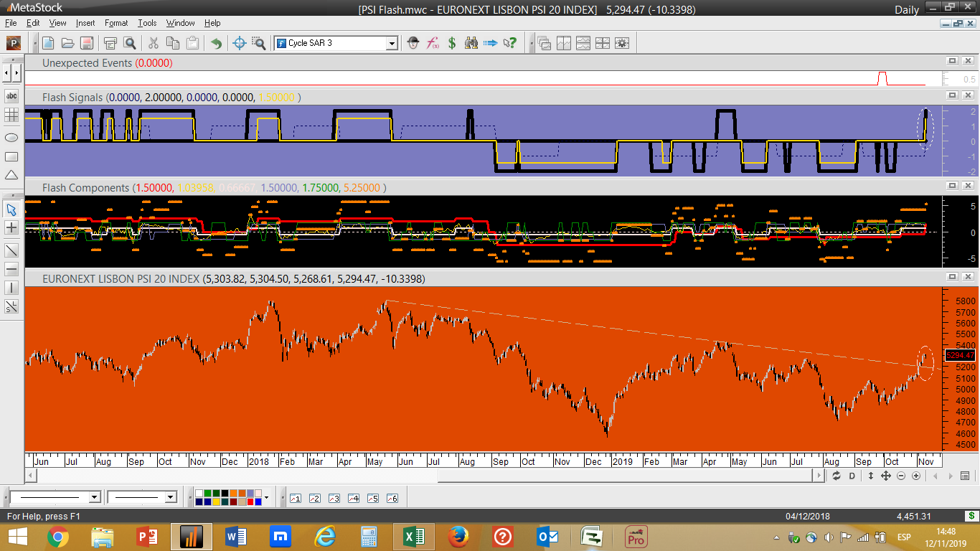Toggle the 'abc' text tool

(11, 95)
